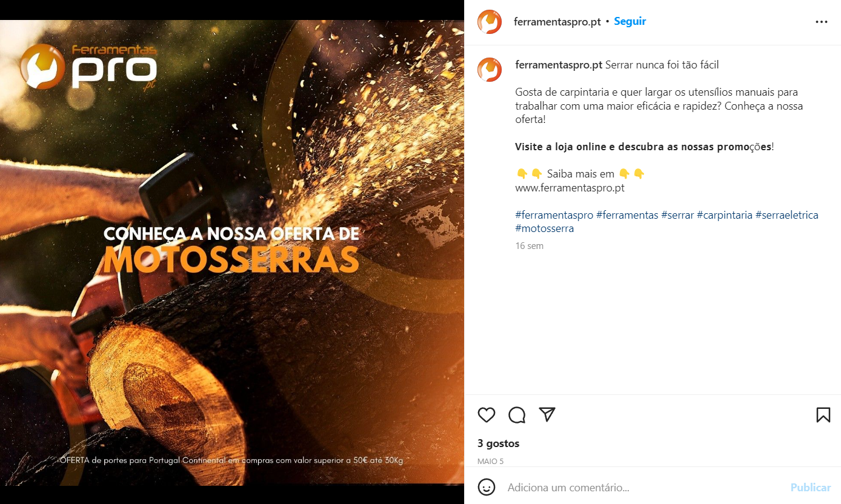Open the three-dot more options menu
841x504 pixels.
tap(822, 22)
